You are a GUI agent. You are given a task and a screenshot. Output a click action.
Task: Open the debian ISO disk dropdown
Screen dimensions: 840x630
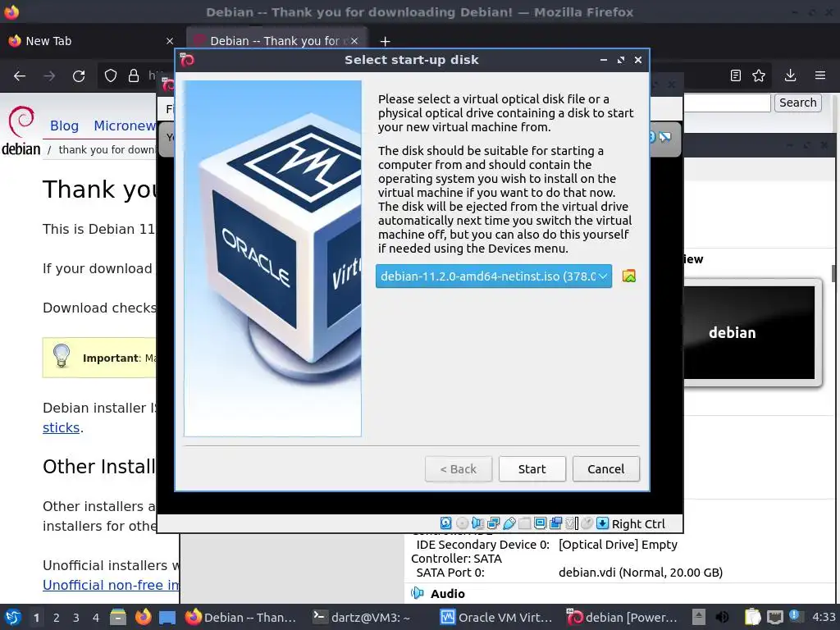tap(493, 276)
